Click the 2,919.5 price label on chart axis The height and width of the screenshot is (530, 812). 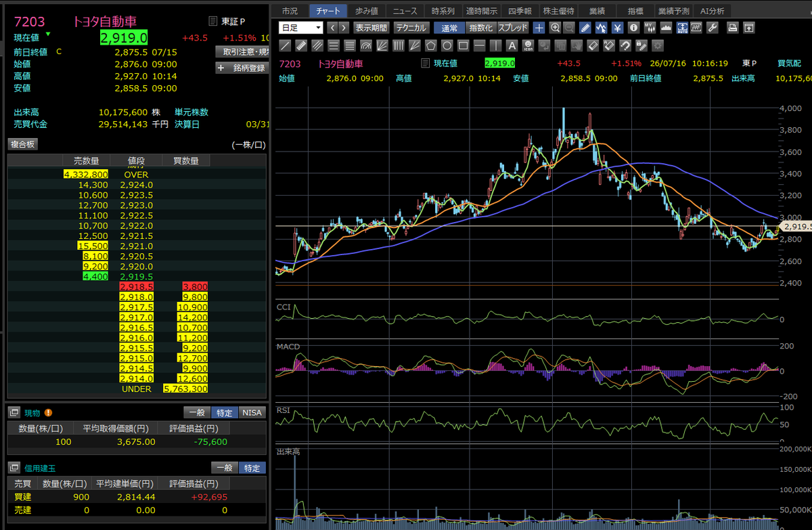[x=796, y=227]
